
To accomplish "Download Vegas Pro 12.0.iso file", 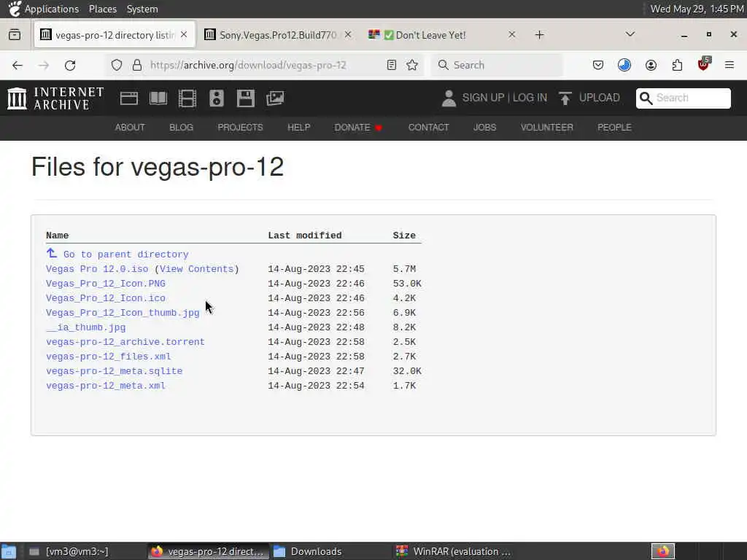I will (97, 269).
